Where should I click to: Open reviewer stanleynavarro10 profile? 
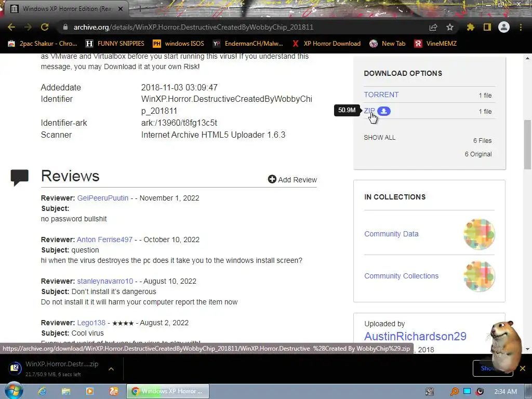coord(105,281)
